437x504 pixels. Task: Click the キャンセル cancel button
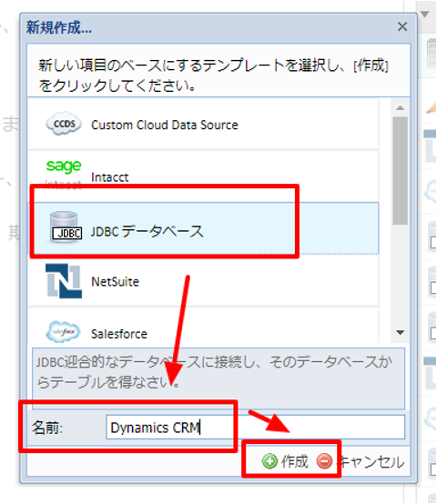[361, 461]
